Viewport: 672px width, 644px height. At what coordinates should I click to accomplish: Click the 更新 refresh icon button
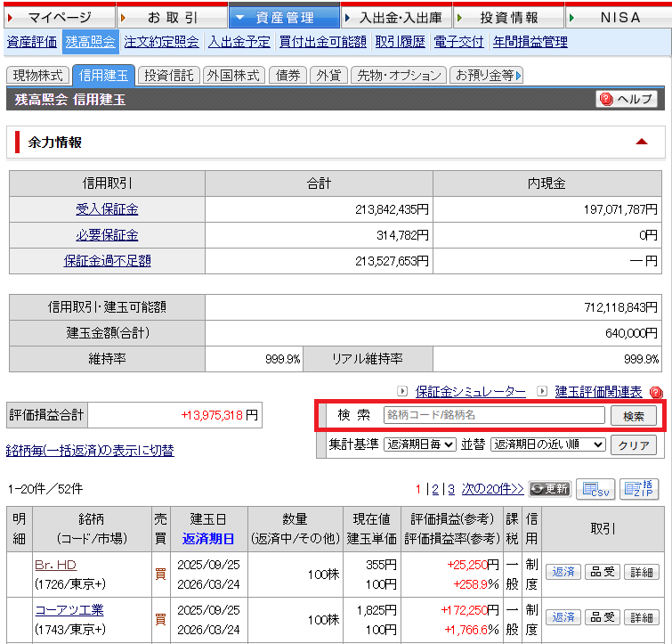tap(549, 489)
